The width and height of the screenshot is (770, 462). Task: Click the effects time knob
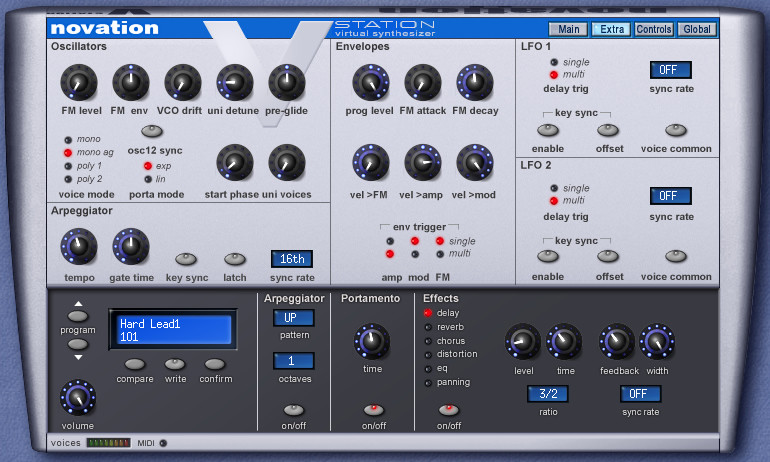coord(564,341)
